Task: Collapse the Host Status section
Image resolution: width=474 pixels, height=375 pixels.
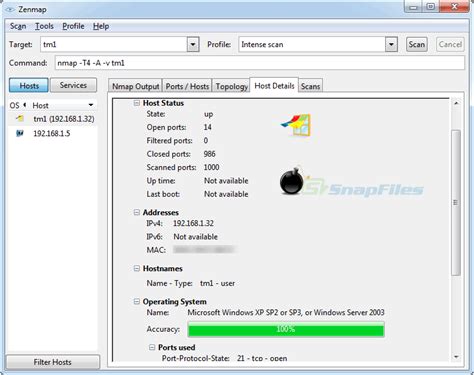Action: (136, 103)
